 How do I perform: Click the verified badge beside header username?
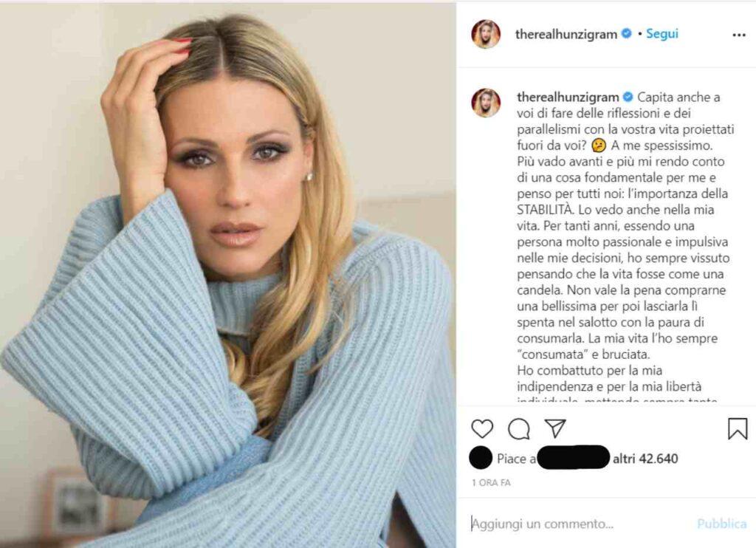click(x=626, y=34)
